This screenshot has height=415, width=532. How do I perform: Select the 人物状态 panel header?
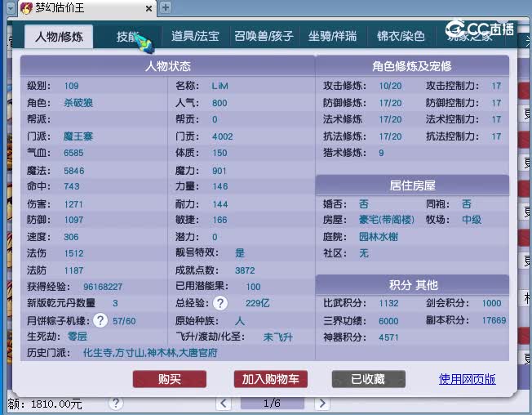tap(168, 66)
